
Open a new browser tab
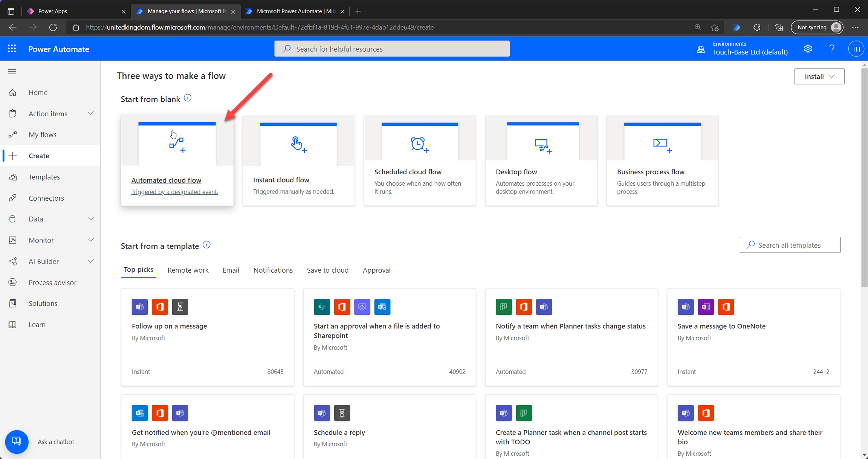tap(358, 11)
